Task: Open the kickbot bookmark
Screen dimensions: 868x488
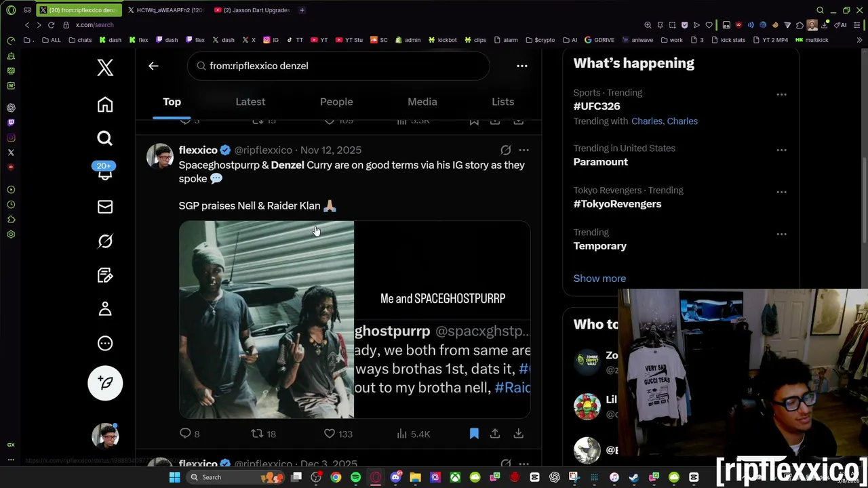Action: pyautogui.click(x=443, y=40)
